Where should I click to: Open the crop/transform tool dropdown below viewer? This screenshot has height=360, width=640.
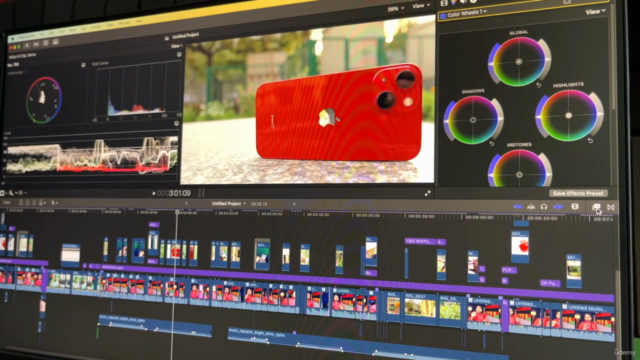click(x=4, y=193)
